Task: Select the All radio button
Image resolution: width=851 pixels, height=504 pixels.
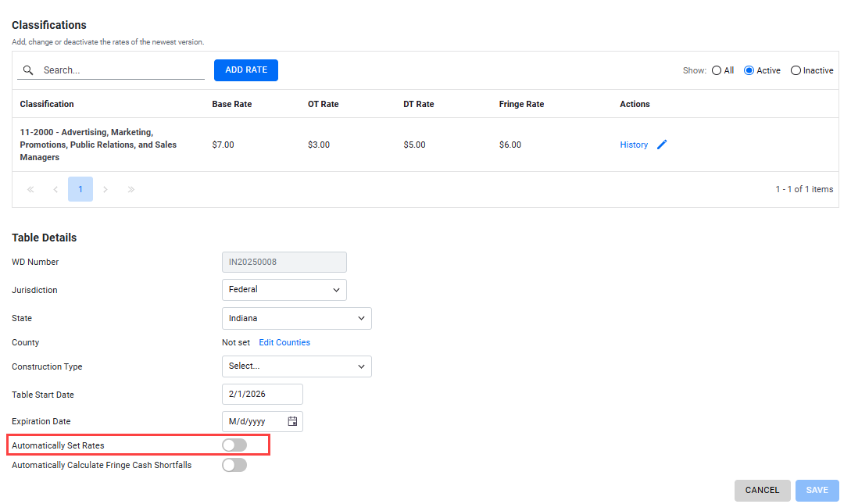Action: (717, 70)
